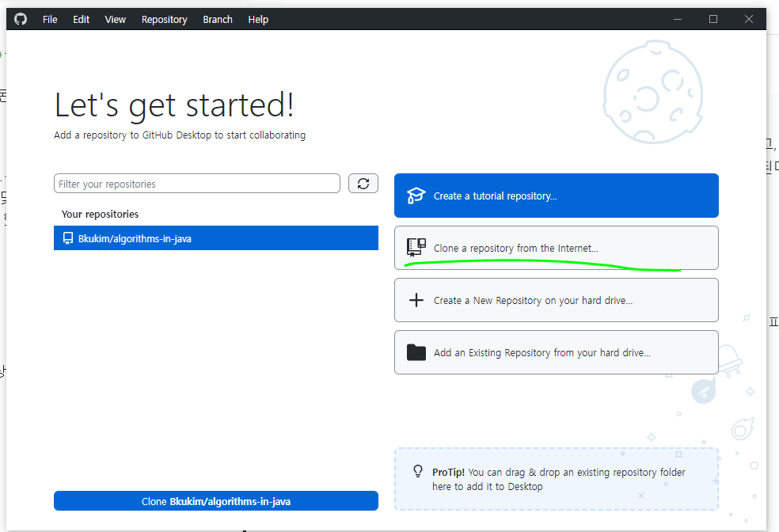The width and height of the screenshot is (779, 532).
Task: Click the GitHub Octocat logo icon
Action: (x=21, y=19)
